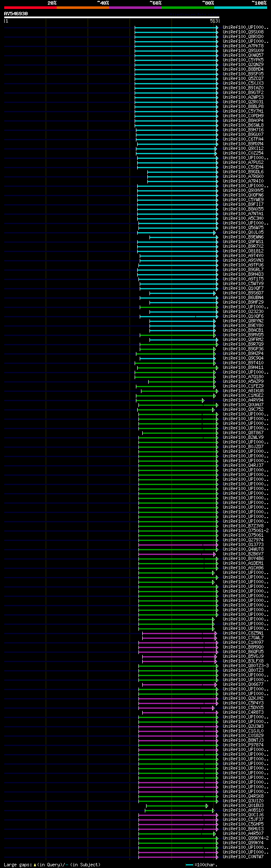Click the query end position 513
271x868 pixels.
click(x=214, y=21)
